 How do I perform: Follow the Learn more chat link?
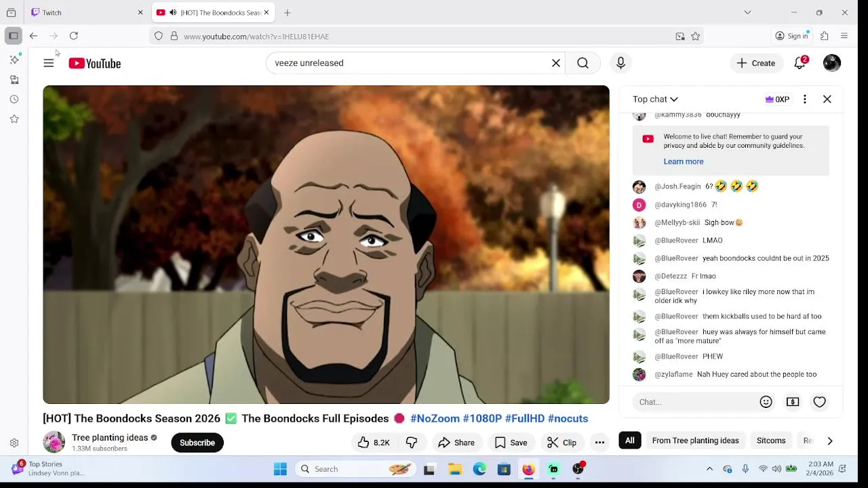(684, 161)
